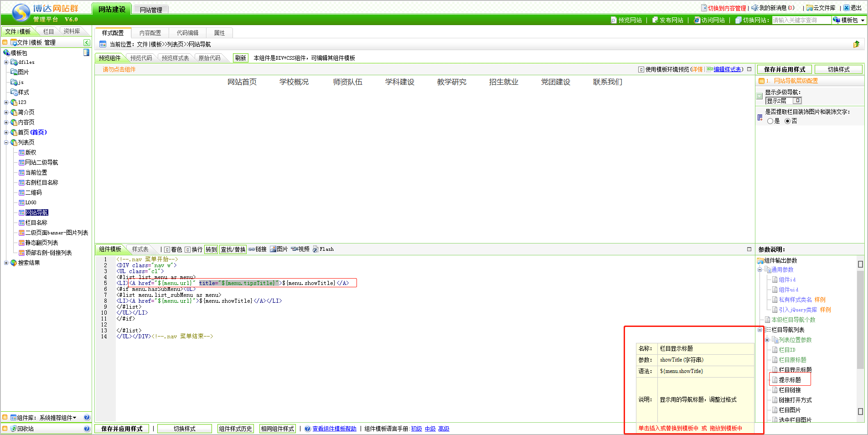The width and height of the screenshot is (868, 435).
Task: Open the 模板包 dropdown in top bar
Action: pos(849,20)
